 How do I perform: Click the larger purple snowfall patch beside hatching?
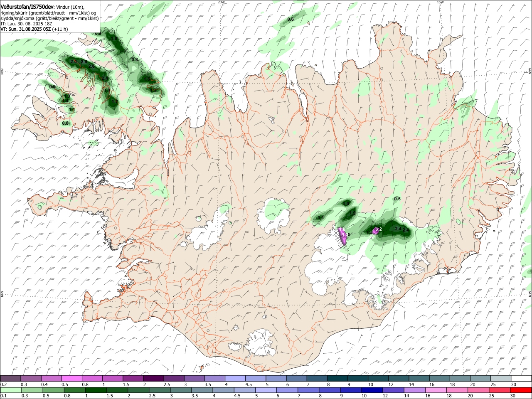(x=343, y=236)
